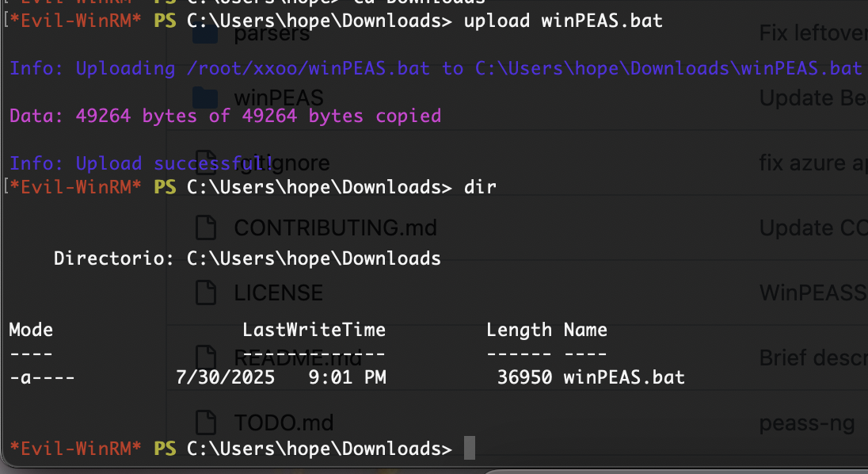Click the terminal cursor at the last prompt
Viewport: 868px width, 474px height.
click(470, 448)
